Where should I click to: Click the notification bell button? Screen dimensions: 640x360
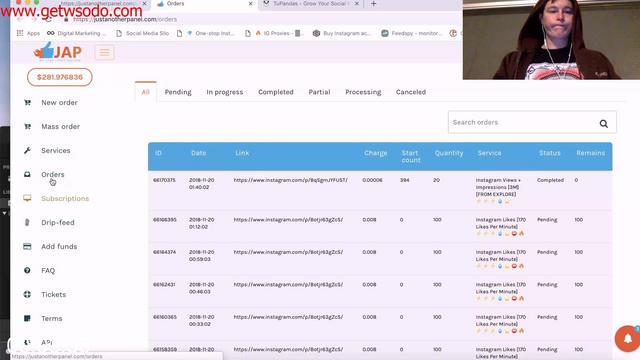[x=628, y=338]
